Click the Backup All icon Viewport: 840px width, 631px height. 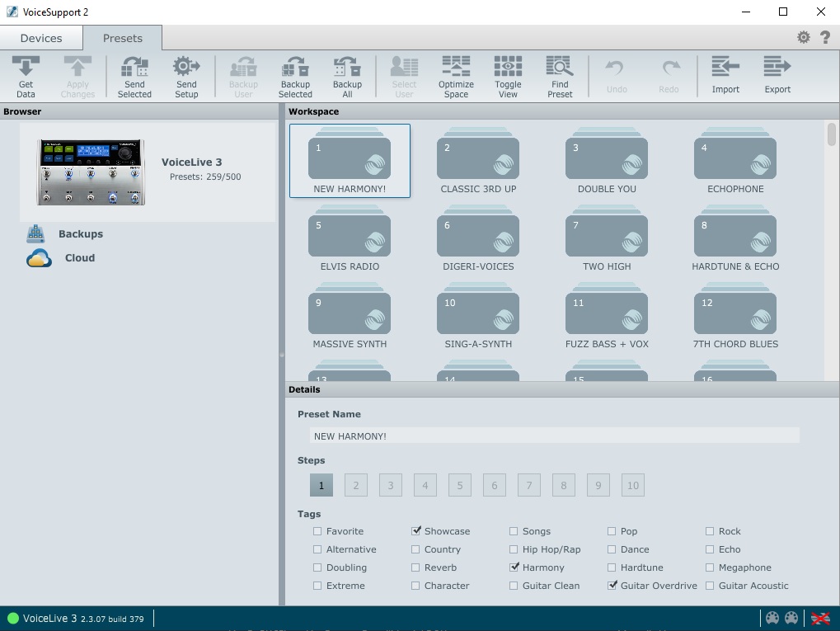coord(347,77)
